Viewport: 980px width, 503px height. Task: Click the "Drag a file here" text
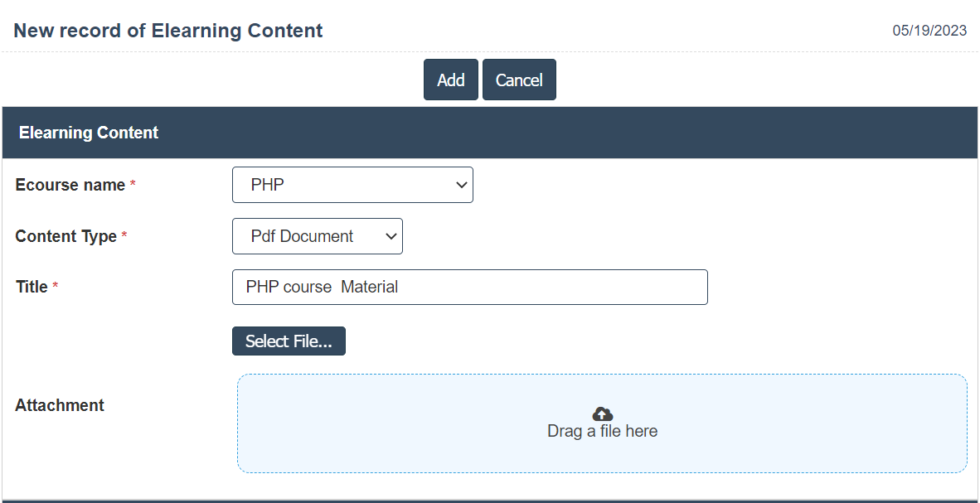(x=602, y=432)
